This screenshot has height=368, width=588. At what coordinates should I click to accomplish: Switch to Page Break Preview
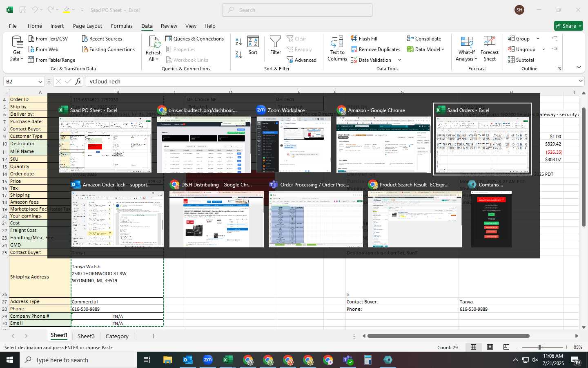pyautogui.click(x=506, y=347)
